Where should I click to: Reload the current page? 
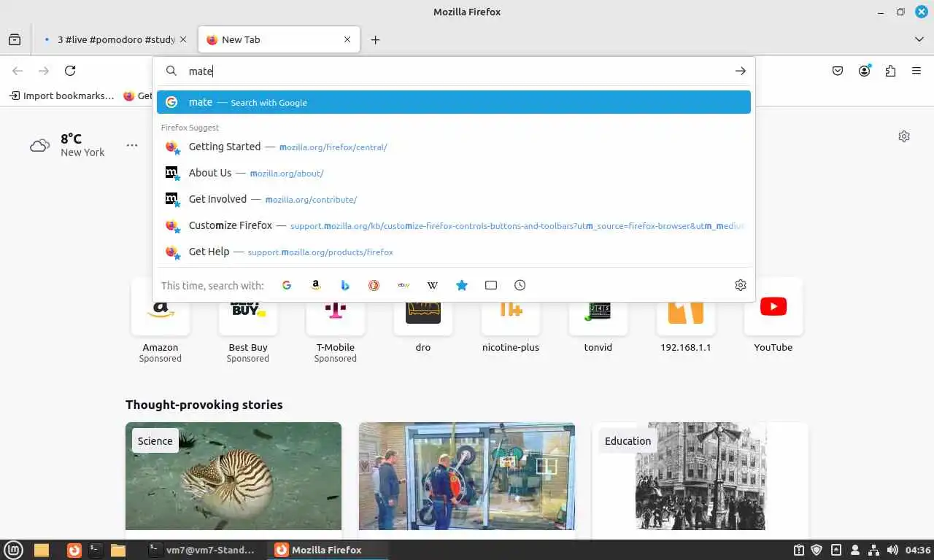(x=70, y=71)
